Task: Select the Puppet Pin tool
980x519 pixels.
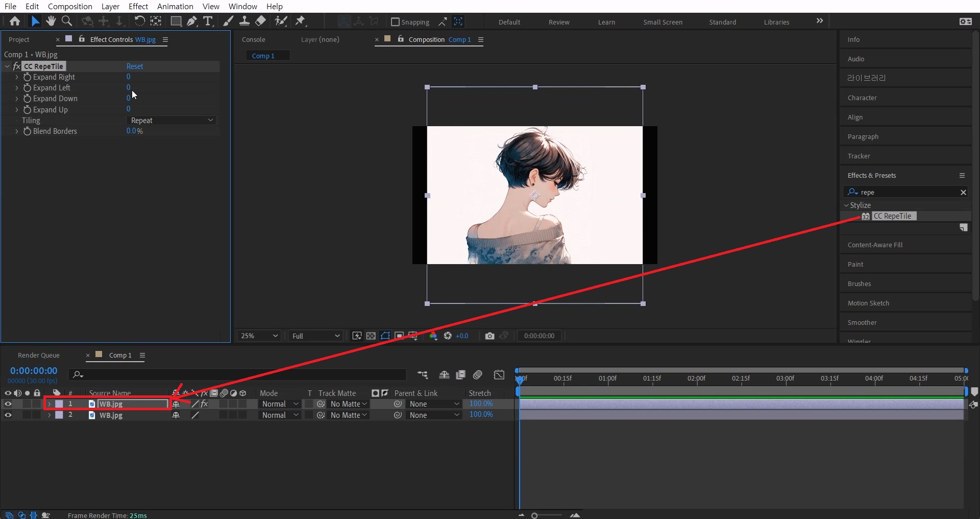Action: click(300, 21)
